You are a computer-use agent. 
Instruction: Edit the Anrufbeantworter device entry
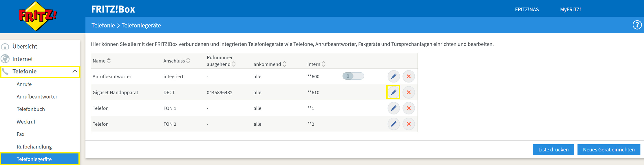click(394, 76)
